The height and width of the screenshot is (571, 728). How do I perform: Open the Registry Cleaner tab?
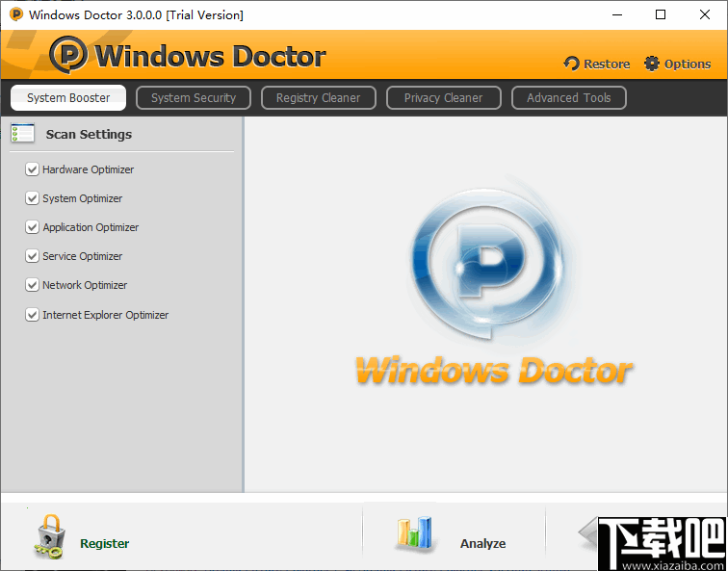pyautogui.click(x=319, y=97)
